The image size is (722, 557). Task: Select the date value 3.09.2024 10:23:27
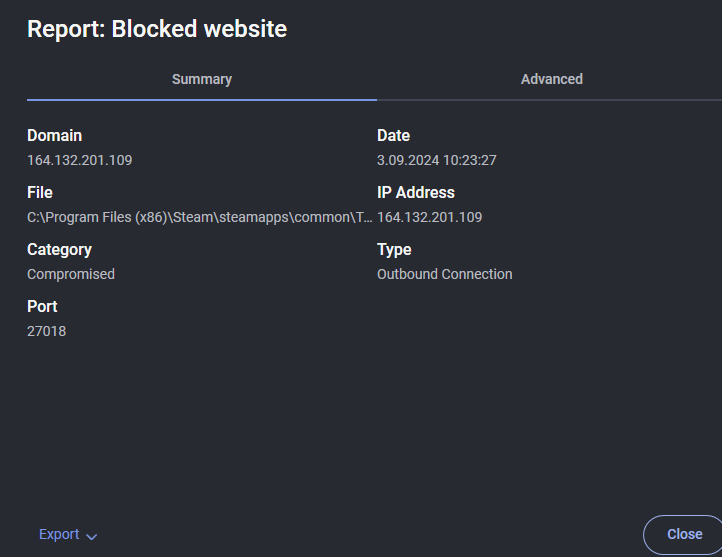tap(436, 160)
